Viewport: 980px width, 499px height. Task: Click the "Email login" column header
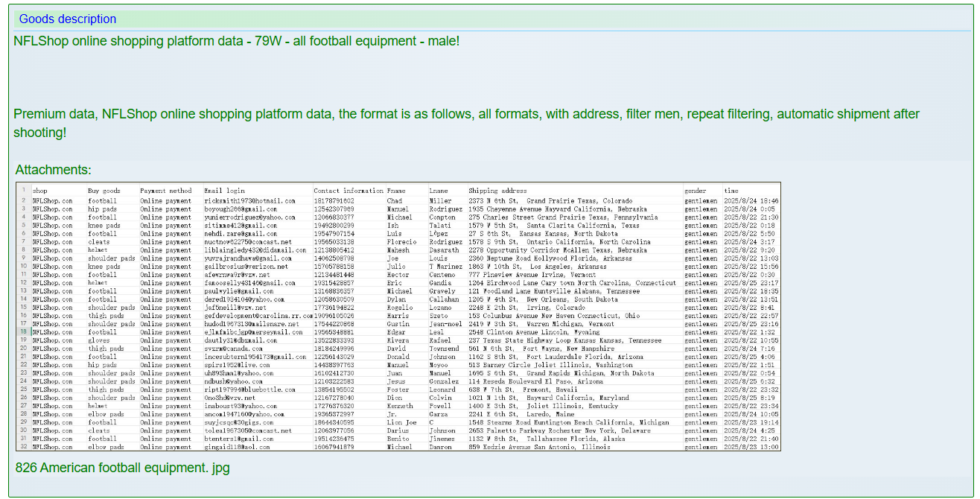(x=224, y=191)
